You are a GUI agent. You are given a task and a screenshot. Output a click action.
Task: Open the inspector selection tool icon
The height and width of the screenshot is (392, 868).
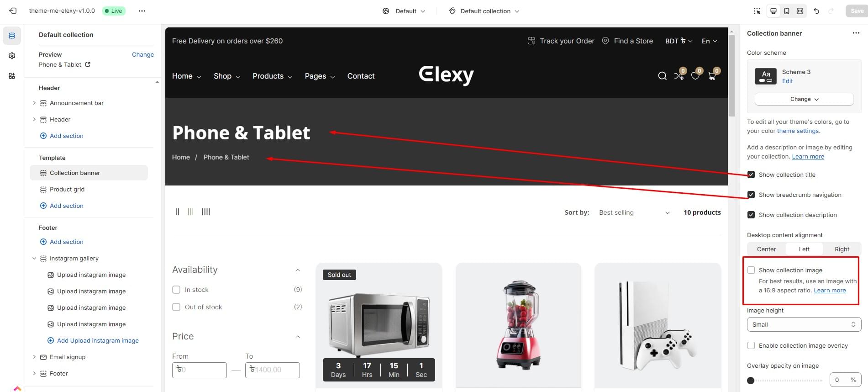tap(757, 11)
